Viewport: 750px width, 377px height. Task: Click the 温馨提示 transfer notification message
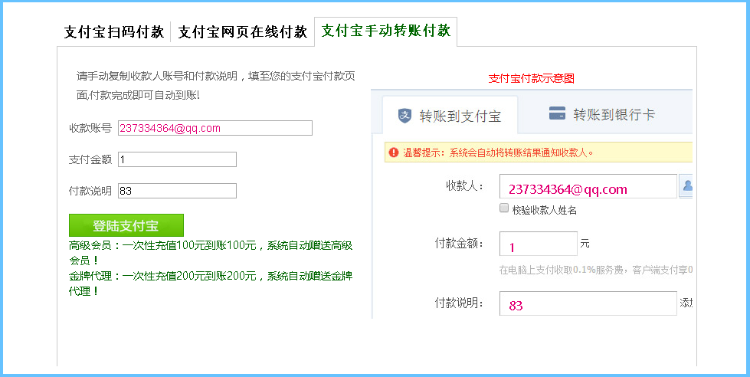pyautogui.click(x=498, y=153)
